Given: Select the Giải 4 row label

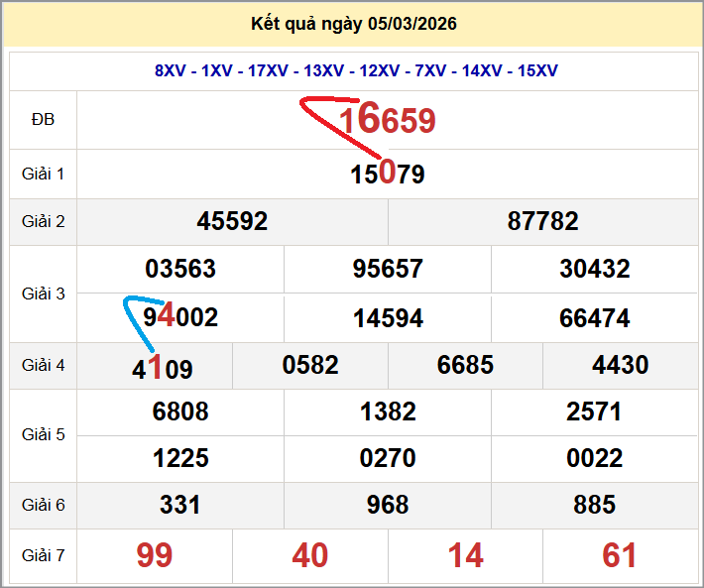Looking at the screenshot, I should tap(43, 365).
